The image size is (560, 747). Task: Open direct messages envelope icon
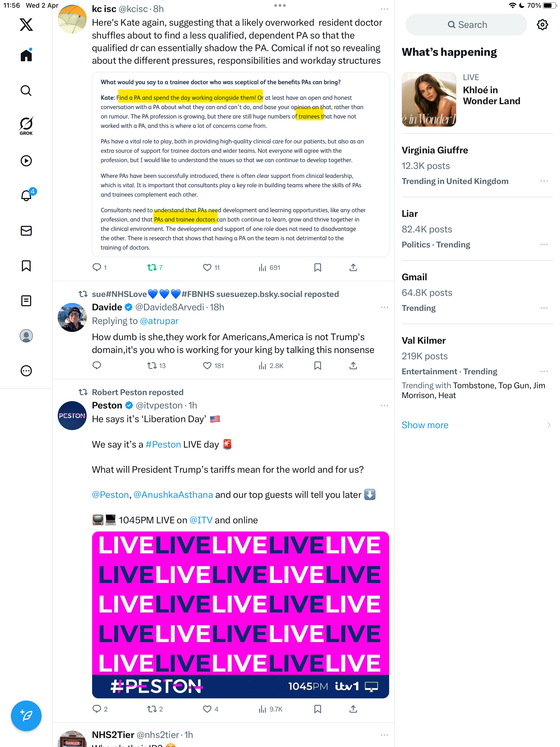26,231
